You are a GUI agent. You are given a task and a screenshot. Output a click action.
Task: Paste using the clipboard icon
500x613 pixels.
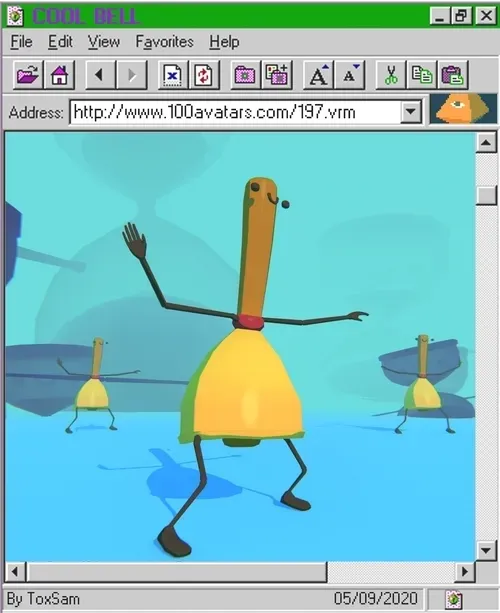[x=453, y=74]
